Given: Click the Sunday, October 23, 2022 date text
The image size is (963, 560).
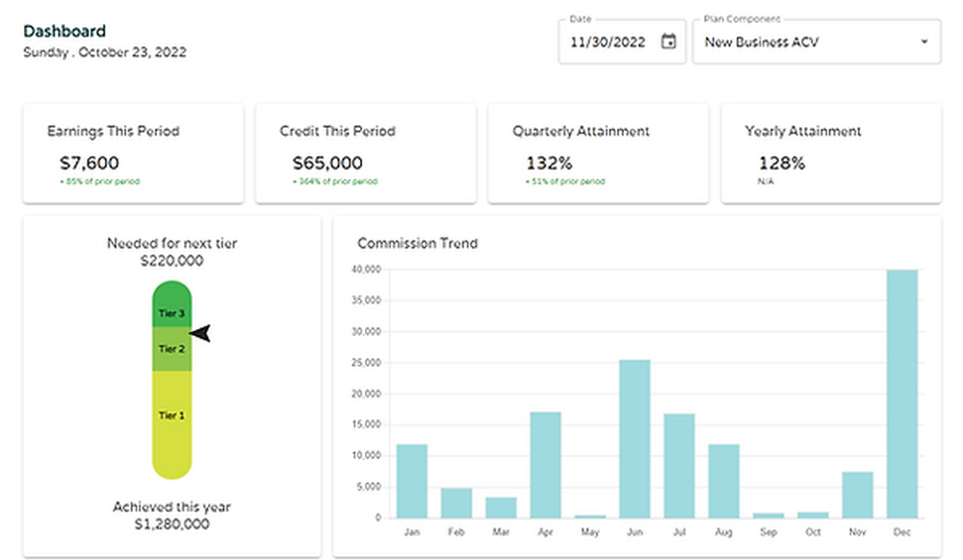Looking at the screenshot, I should point(105,52).
